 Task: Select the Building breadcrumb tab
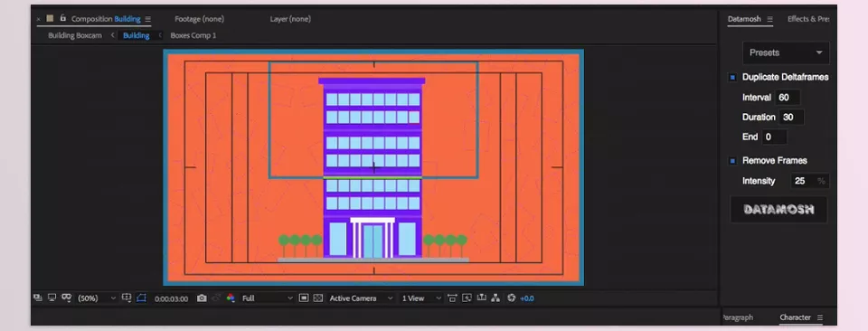point(137,35)
